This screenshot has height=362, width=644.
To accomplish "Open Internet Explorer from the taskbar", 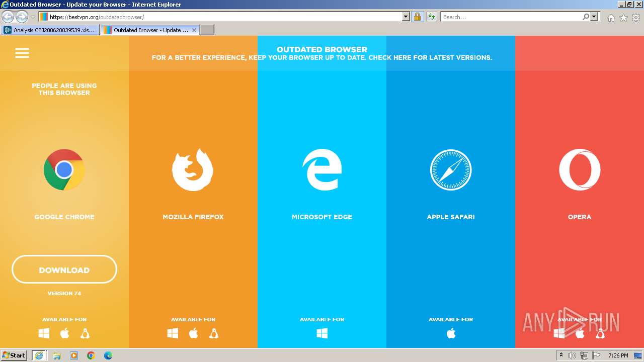I will coord(39,355).
